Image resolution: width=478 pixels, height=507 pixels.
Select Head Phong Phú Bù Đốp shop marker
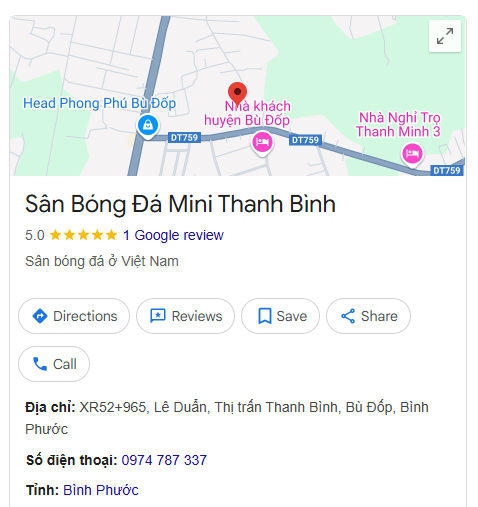(x=148, y=126)
